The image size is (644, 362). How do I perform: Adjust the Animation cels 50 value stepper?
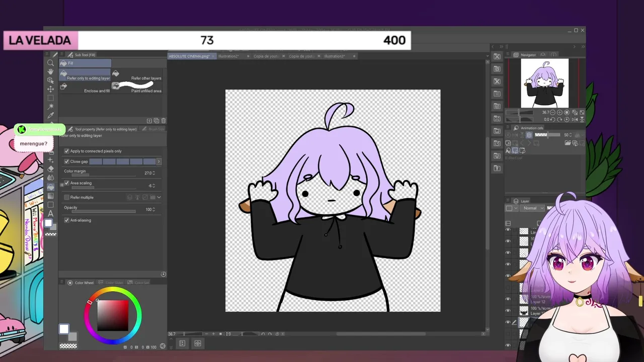pos(572,135)
